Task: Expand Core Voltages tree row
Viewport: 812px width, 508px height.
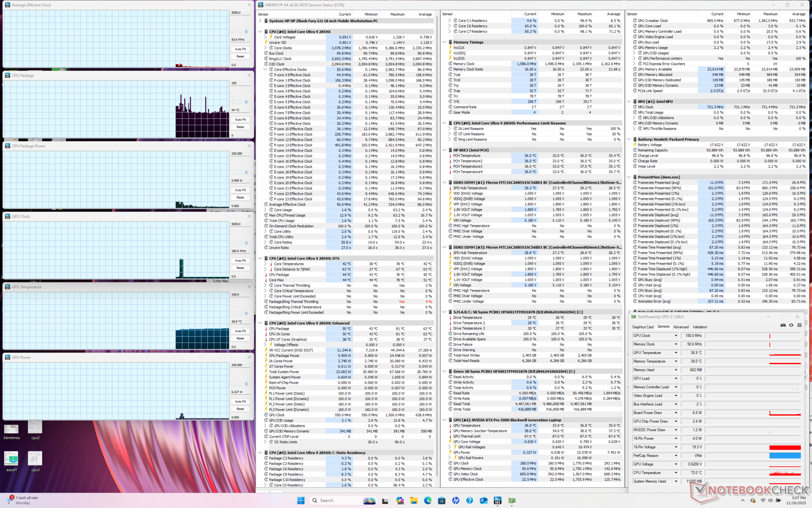Action: tap(266, 37)
